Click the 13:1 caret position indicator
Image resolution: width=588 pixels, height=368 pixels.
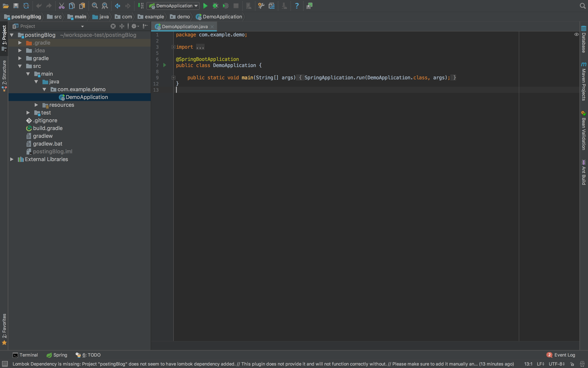click(x=528, y=364)
